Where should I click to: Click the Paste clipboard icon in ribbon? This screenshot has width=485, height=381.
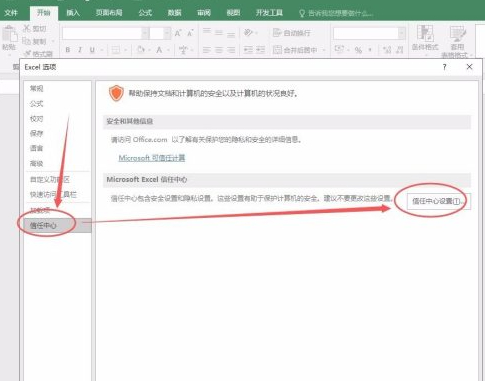(x=9, y=33)
